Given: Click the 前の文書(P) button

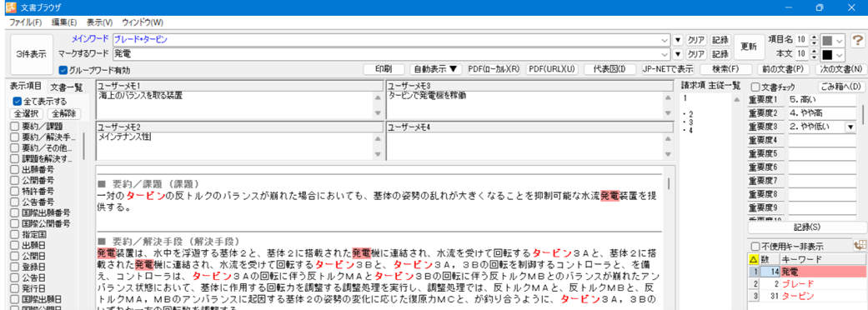Looking at the screenshot, I should 783,69.
